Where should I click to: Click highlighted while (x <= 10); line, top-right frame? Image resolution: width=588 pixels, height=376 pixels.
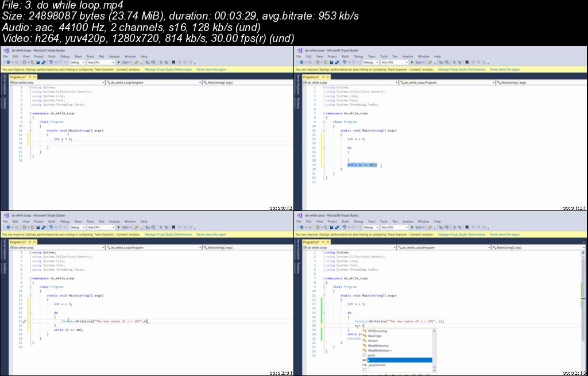362,165
